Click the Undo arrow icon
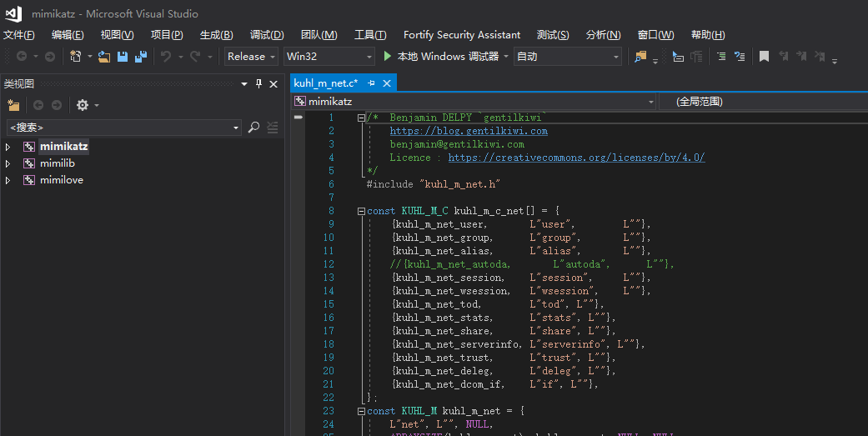The height and width of the screenshot is (436, 868). tap(166, 56)
